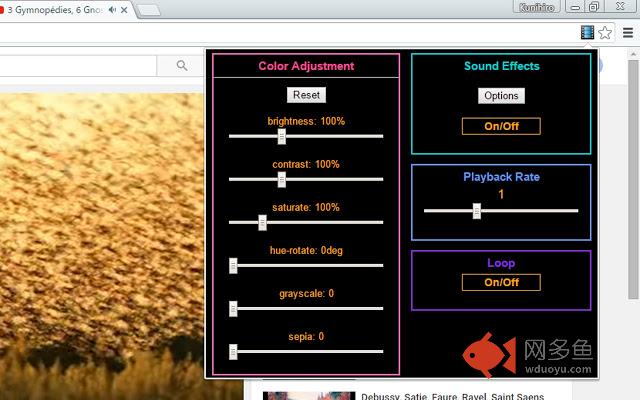Reset the color adjustments

[306, 95]
